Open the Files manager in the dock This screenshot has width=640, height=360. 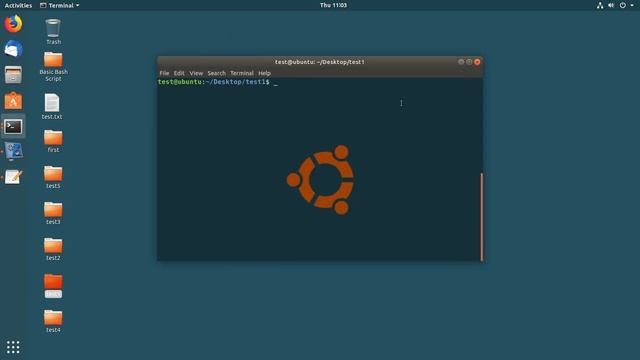coord(13,75)
